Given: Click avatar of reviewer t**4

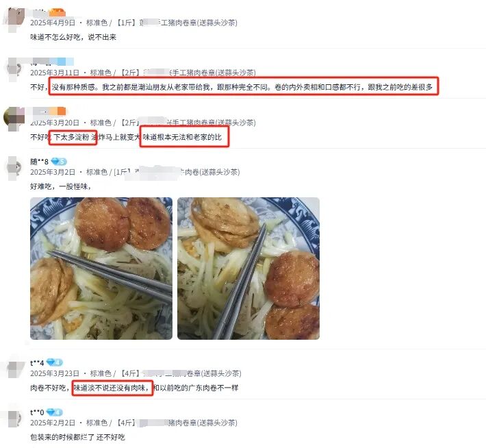Looking at the screenshot, I should pyautogui.click(x=16, y=369).
